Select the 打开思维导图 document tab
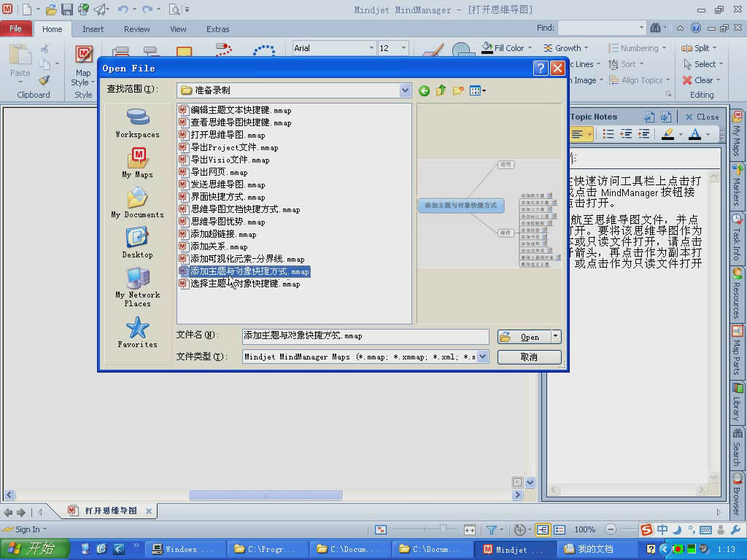Viewport: 747px width, 560px height. pos(111,511)
